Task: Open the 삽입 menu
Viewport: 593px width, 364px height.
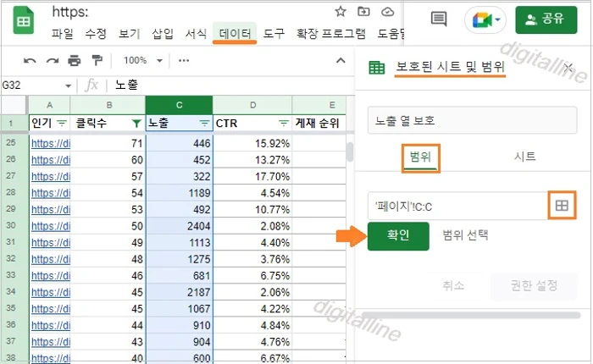Action: pos(163,34)
